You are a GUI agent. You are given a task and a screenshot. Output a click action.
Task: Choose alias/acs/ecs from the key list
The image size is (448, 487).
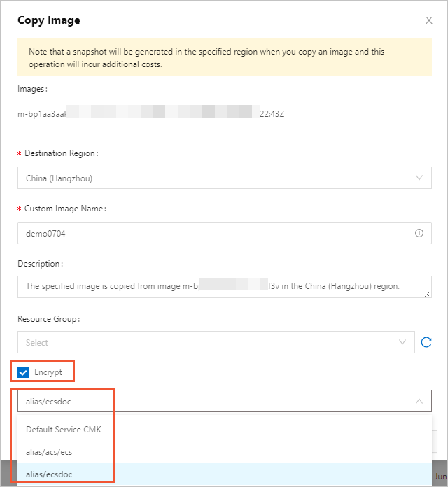pyautogui.click(x=49, y=452)
